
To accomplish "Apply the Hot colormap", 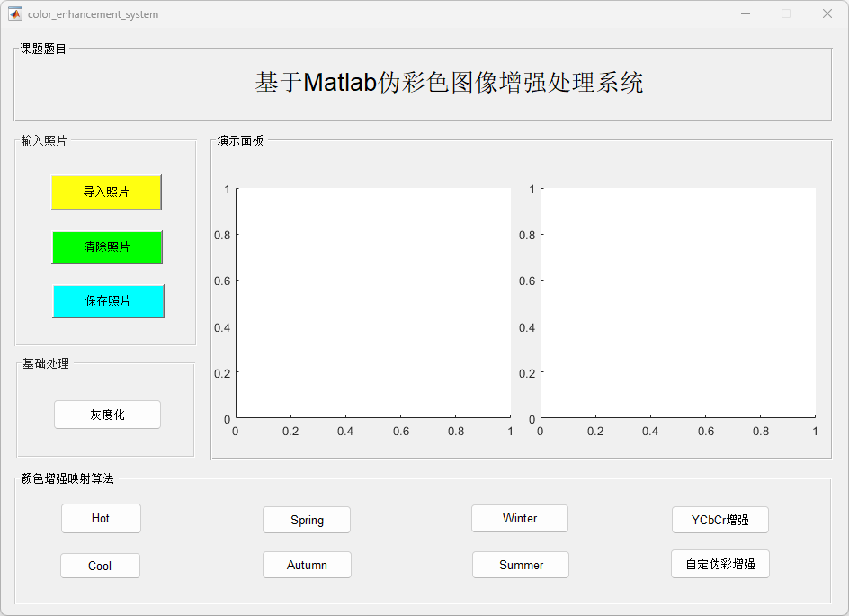I will [101, 519].
